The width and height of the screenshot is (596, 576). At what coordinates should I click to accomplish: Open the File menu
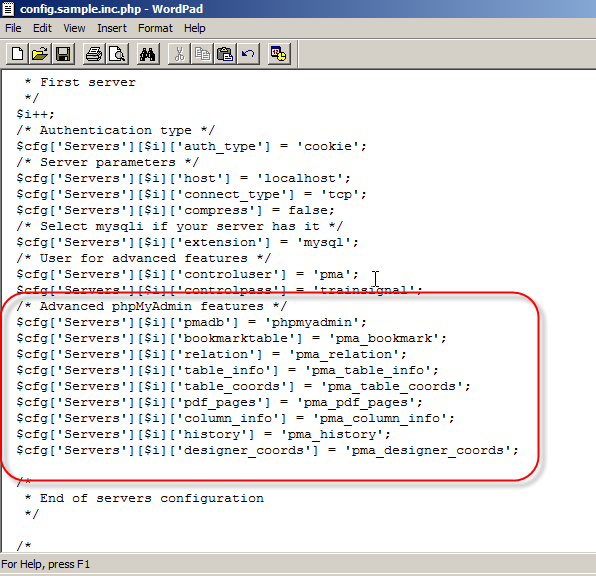click(13, 28)
